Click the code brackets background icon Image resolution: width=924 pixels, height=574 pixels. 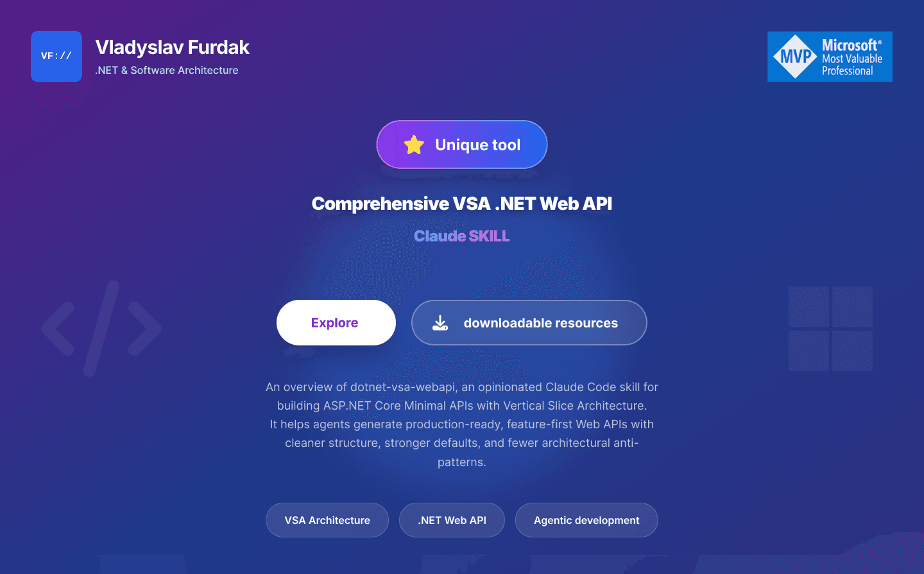[101, 328]
